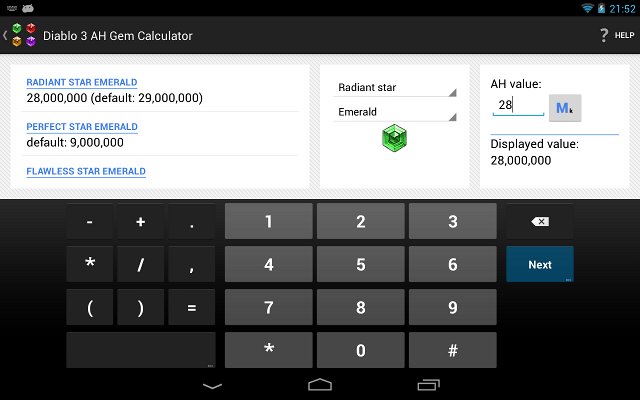Tap the Android Home navigation button
The width and height of the screenshot is (640, 400).
320,384
